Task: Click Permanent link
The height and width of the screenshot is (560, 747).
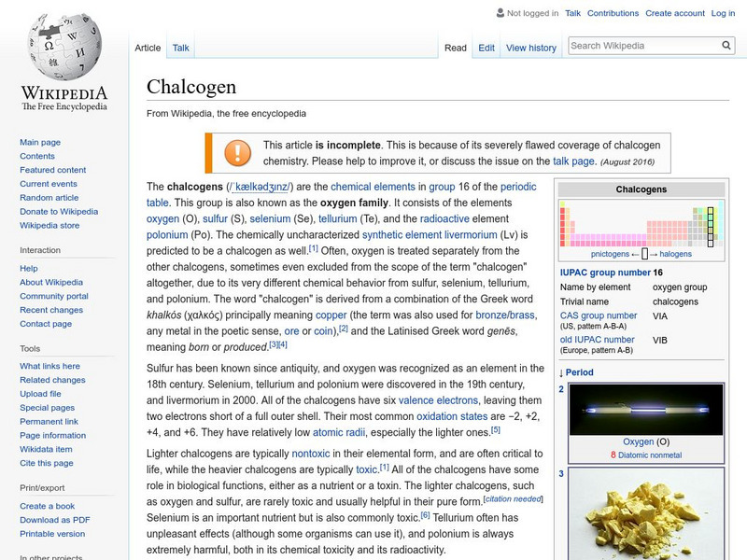Action: pos(49,421)
